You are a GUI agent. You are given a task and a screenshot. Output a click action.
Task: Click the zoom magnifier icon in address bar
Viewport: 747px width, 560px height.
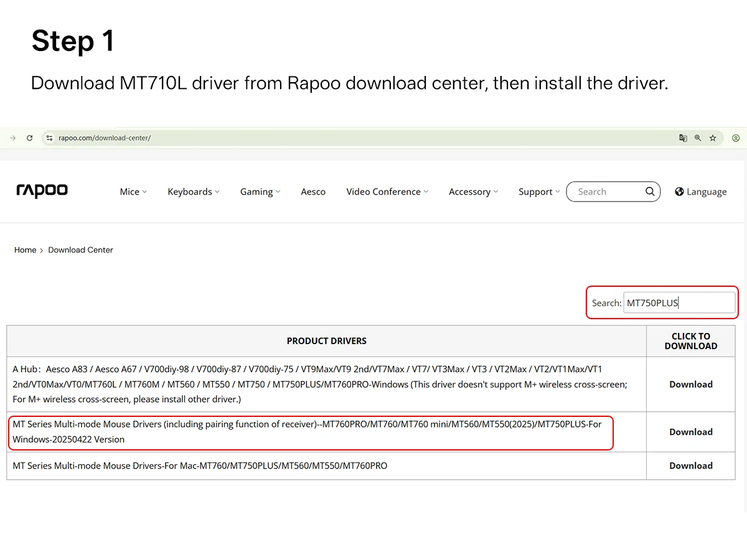(698, 138)
